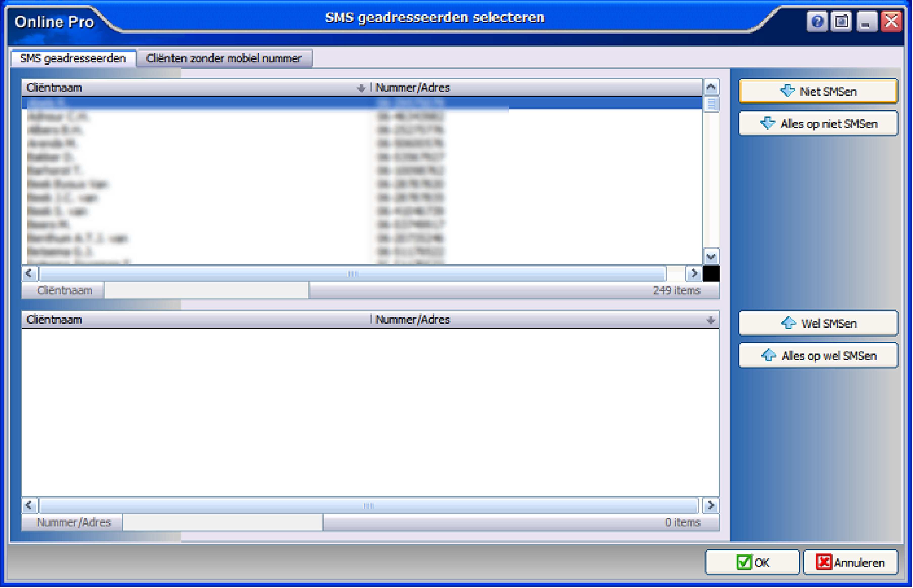This screenshot has height=588, width=913.
Task: Click Alles op wel SMSen
Action: click(x=818, y=356)
